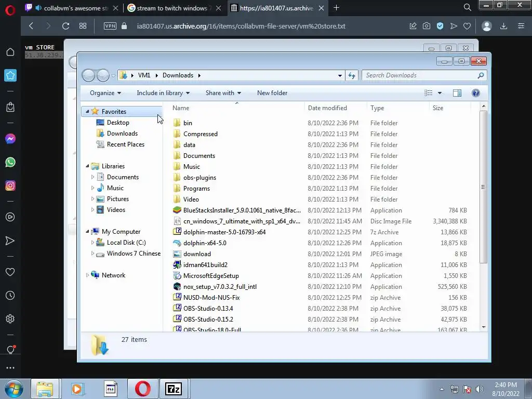Open a new browser tab
This screenshot has height=399, width=532.
pos(336,8)
